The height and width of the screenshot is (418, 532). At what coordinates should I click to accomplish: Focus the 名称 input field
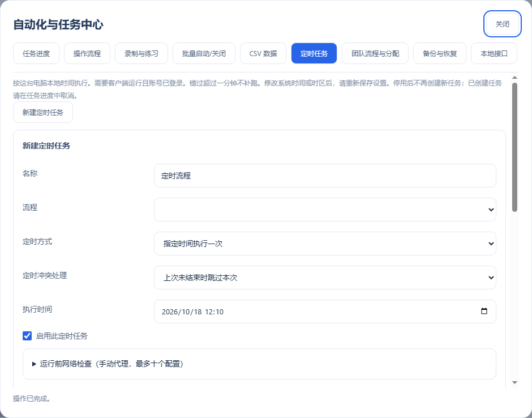(x=325, y=176)
